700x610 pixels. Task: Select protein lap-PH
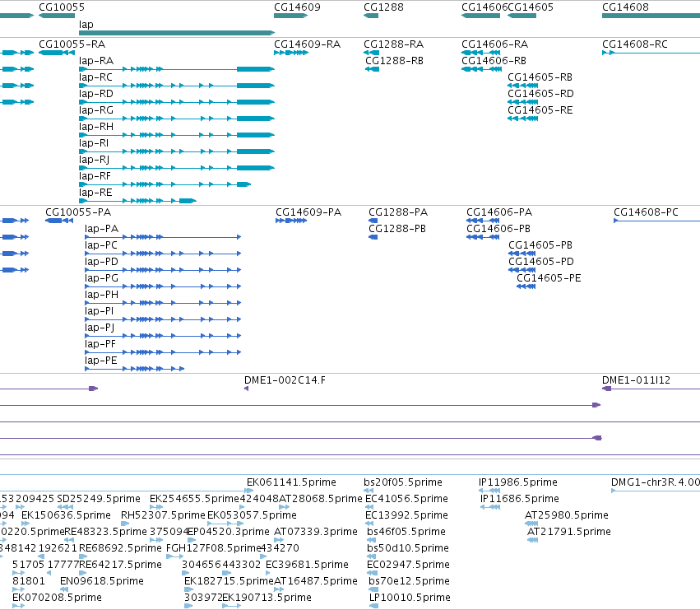[163, 303]
